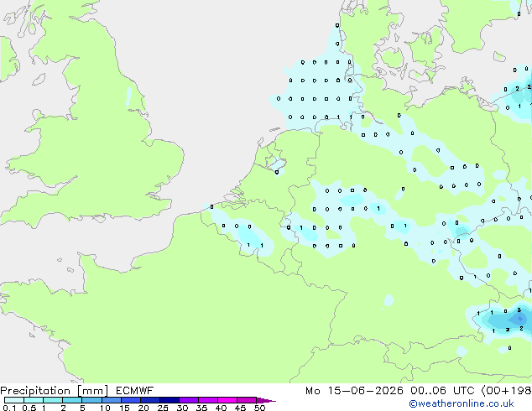Click the 35–40 mm violet legend swatch
This screenshot has width=532, height=411.
coord(207,400)
